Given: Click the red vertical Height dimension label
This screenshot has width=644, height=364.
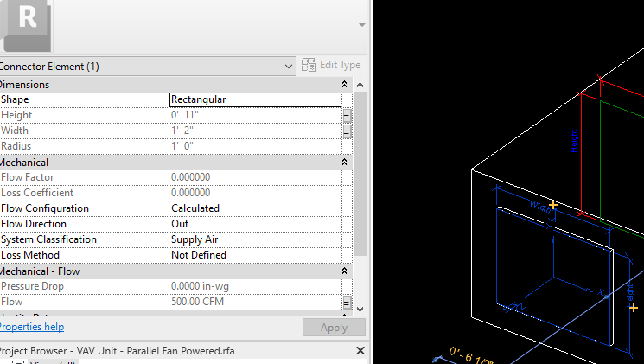Looking at the screenshot, I should coord(574,141).
